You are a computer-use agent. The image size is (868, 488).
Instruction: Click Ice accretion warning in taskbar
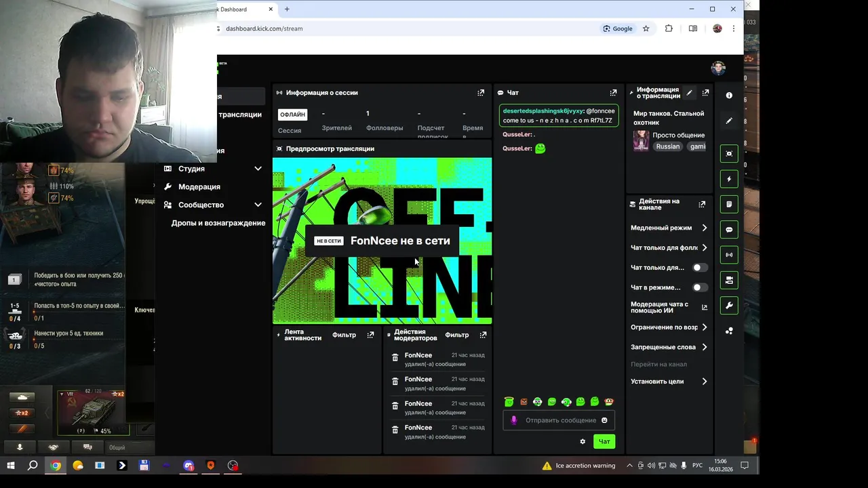click(x=578, y=466)
